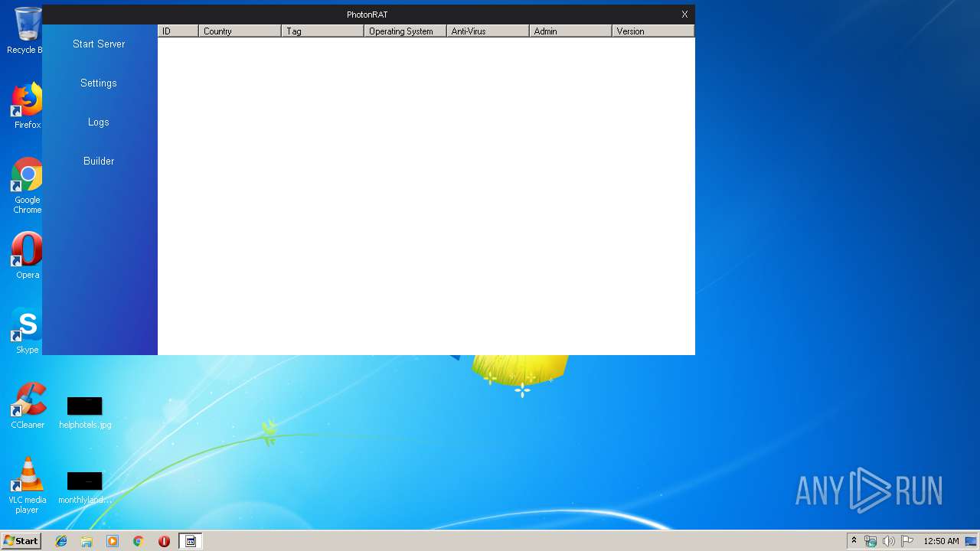Launch Chrome from the taskbar

click(139, 541)
